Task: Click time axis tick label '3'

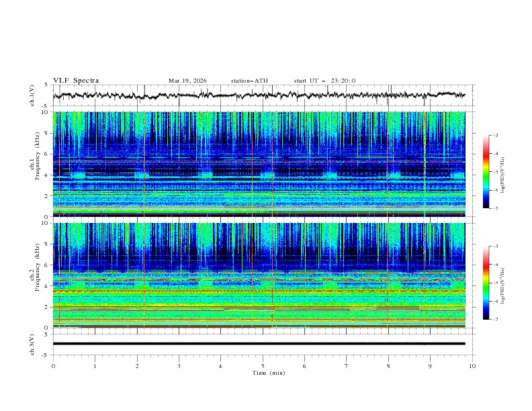Action: point(179,366)
